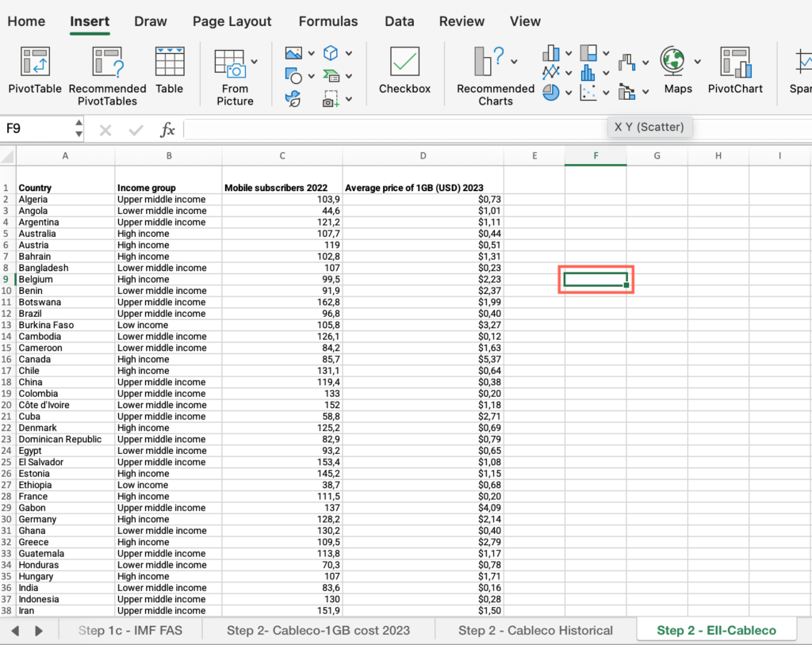Screen dimensions: 812x645
Task: Click inside the formula bar
Action: point(497,129)
